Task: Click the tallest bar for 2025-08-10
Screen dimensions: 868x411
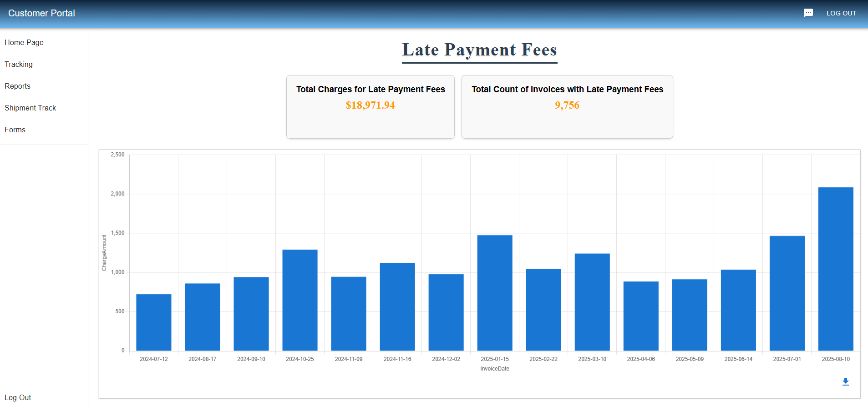Action: pos(835,269)
